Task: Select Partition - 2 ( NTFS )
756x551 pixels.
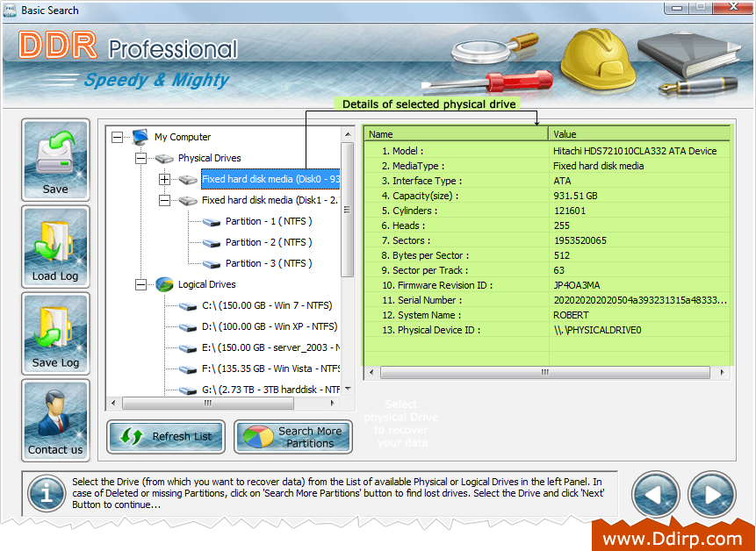Action: pos(269,242)
